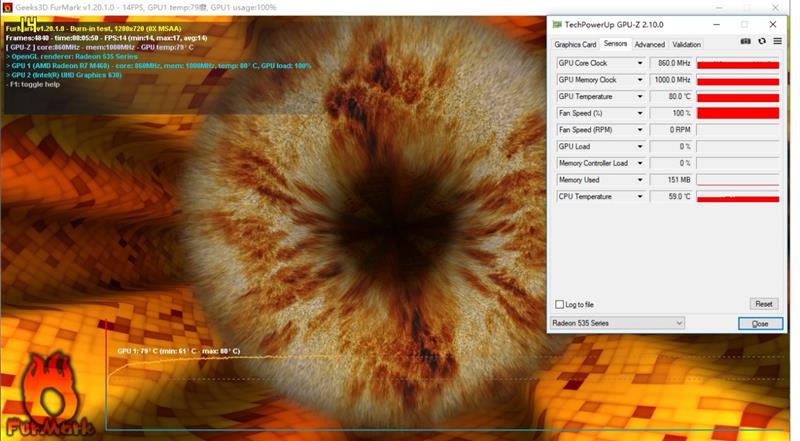Click the 151 MB memory used value

(x=671, y=180)
